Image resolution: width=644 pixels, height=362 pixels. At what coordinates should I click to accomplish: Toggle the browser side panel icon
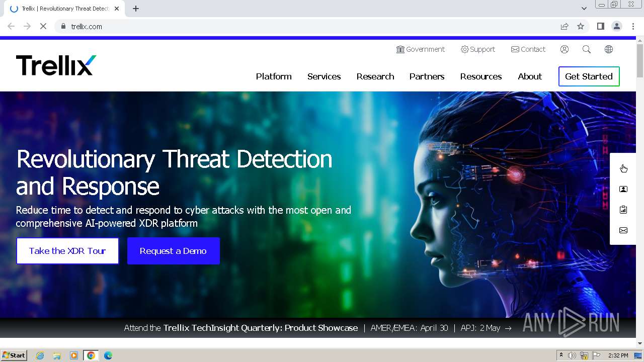(x=600, y=26)
